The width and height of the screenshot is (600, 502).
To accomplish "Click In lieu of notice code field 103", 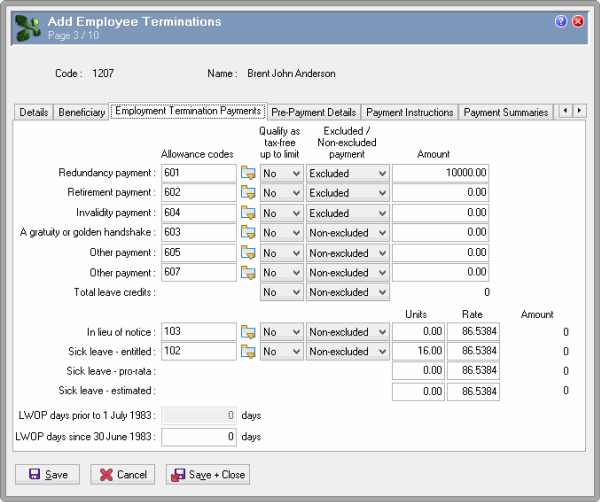I will (x=199, y=331).
